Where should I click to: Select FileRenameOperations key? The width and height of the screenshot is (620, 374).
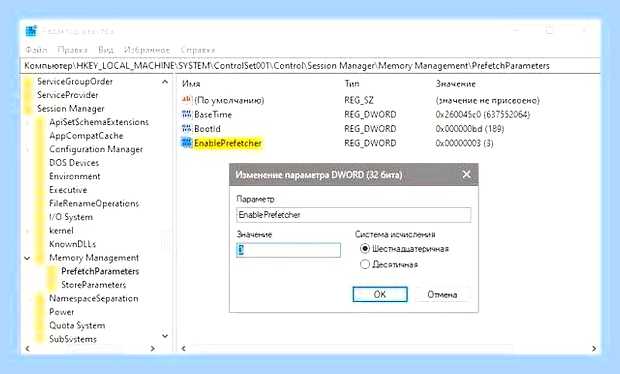[x=94, y=203]
